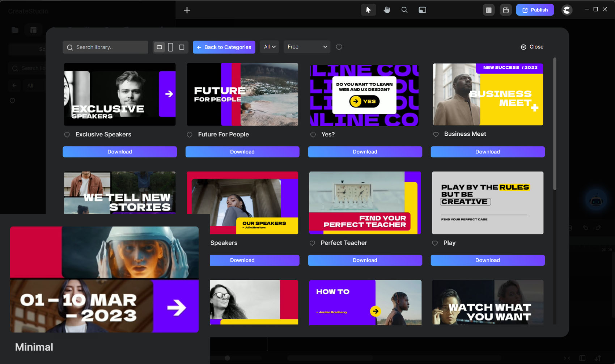
Task: Activate the hand pan tool
Action: click(x=387, y=10)
